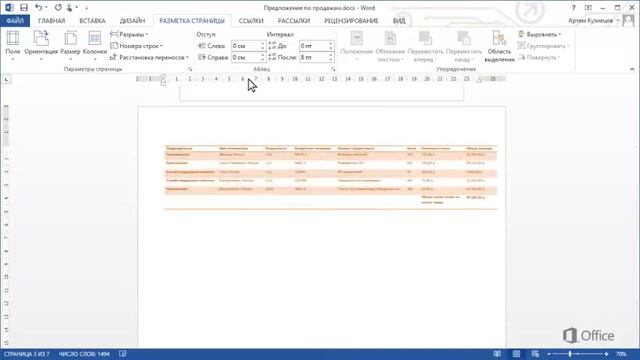The image size is (640, 360).
Task: Click the Redo icon
Action: tap(58, 7)
